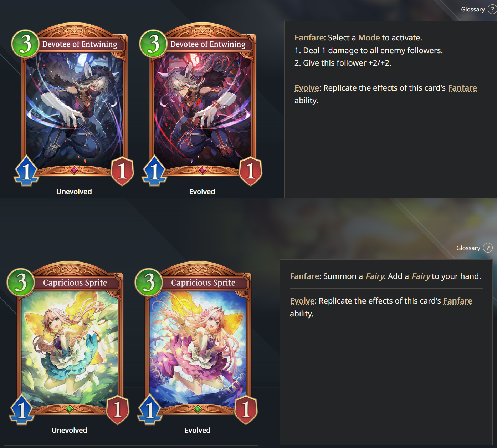Click the first Fairy link after Summon
The height and width of the screenshot is (448, 497).
[x=375, y=276]
